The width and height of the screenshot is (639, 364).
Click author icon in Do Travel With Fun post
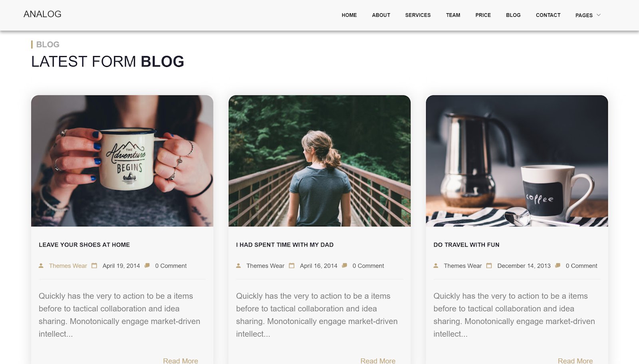(x=436, y=266)
